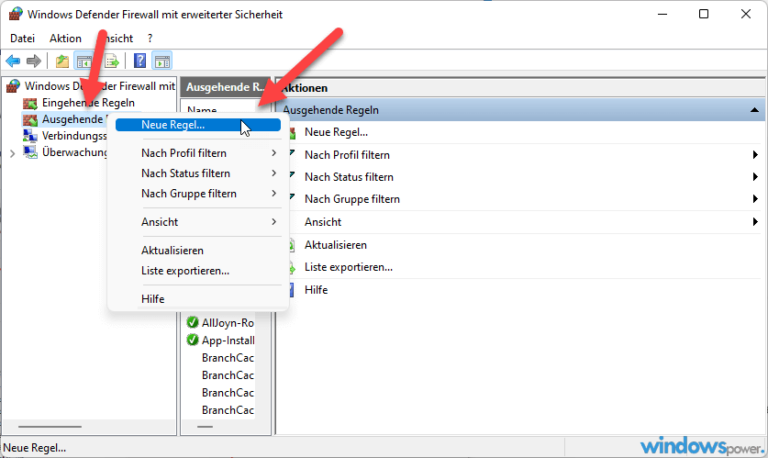768x458 pixels.
Task: Open Nach Status filtern in context menu
Action: pyautogui.click(x=198, y=173)
